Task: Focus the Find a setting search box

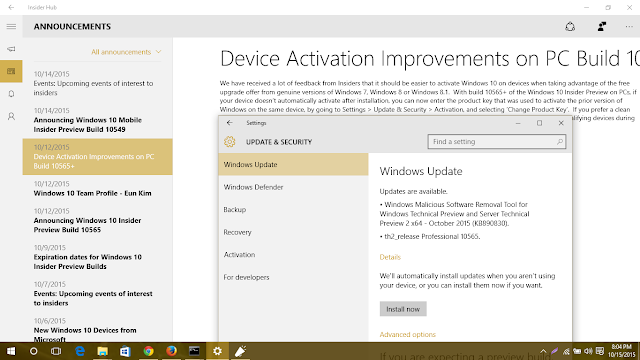Action: click(496, 142)
